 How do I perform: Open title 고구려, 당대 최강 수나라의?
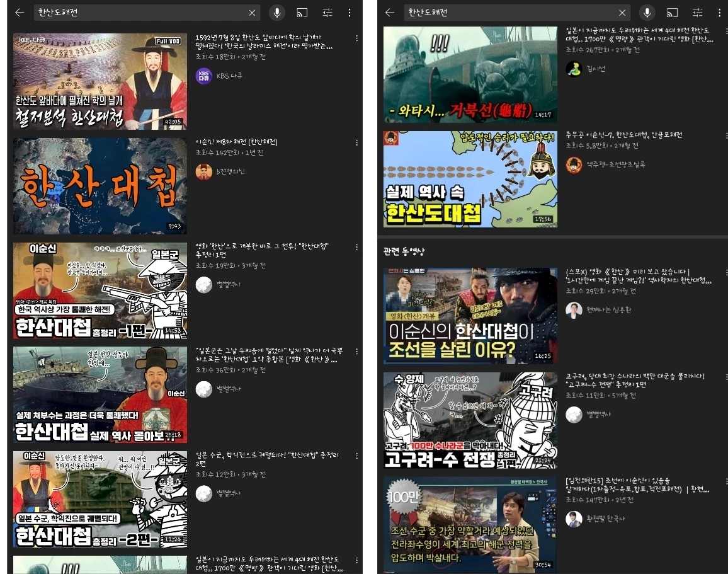point(635,380)
